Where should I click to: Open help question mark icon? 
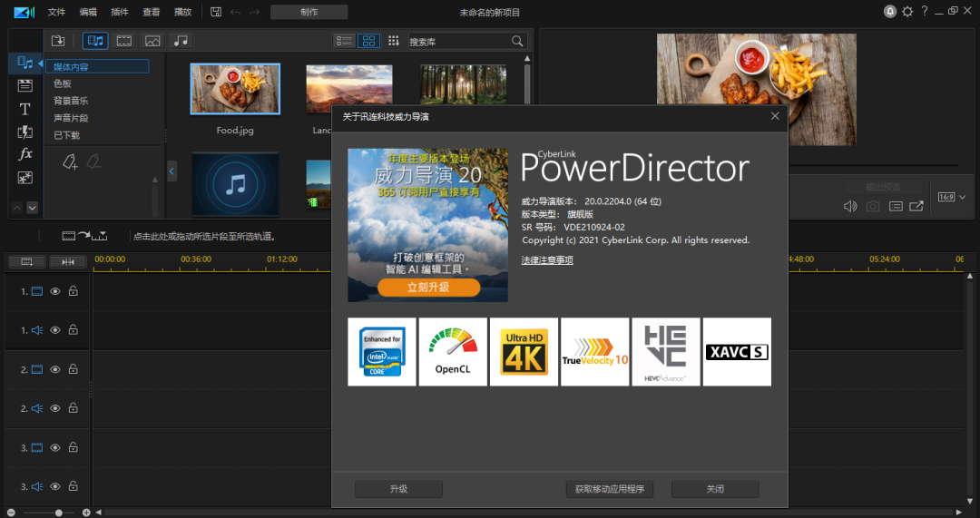(x=925, y=11)
